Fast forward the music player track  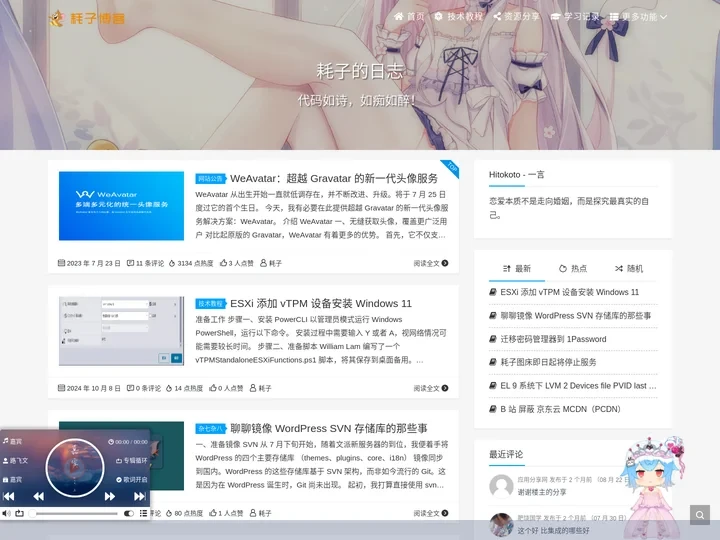tap(110, 496)
